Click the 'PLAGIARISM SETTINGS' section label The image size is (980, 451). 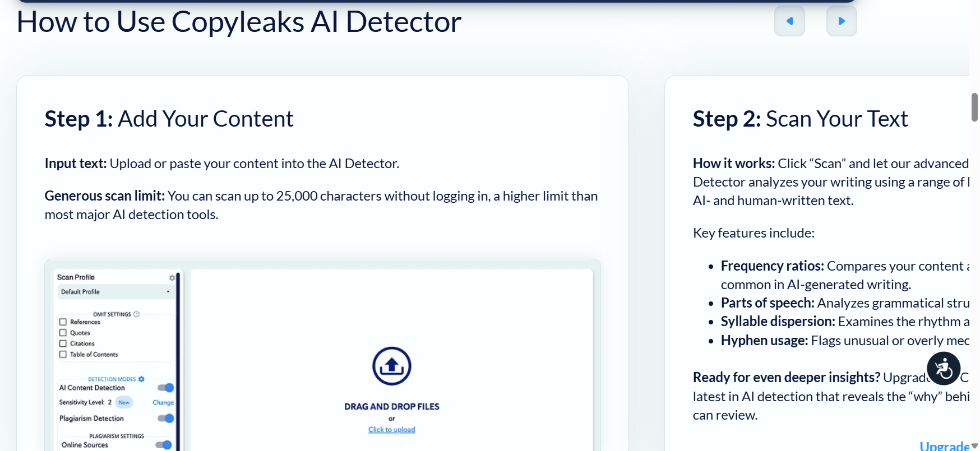[117, 436]
